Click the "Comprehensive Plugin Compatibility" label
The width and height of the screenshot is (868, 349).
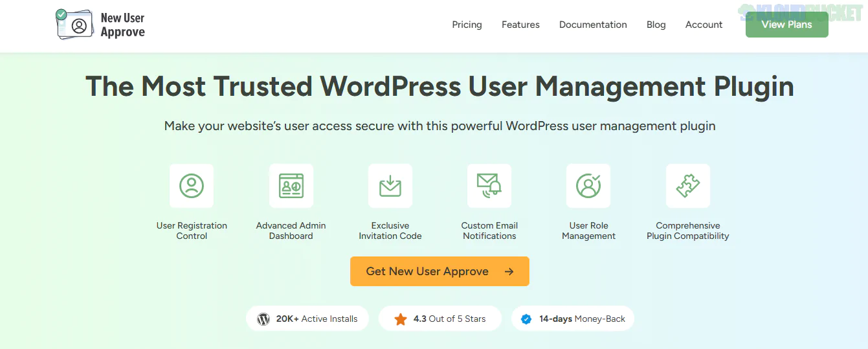pyautogui.click(x=688, y=231)
